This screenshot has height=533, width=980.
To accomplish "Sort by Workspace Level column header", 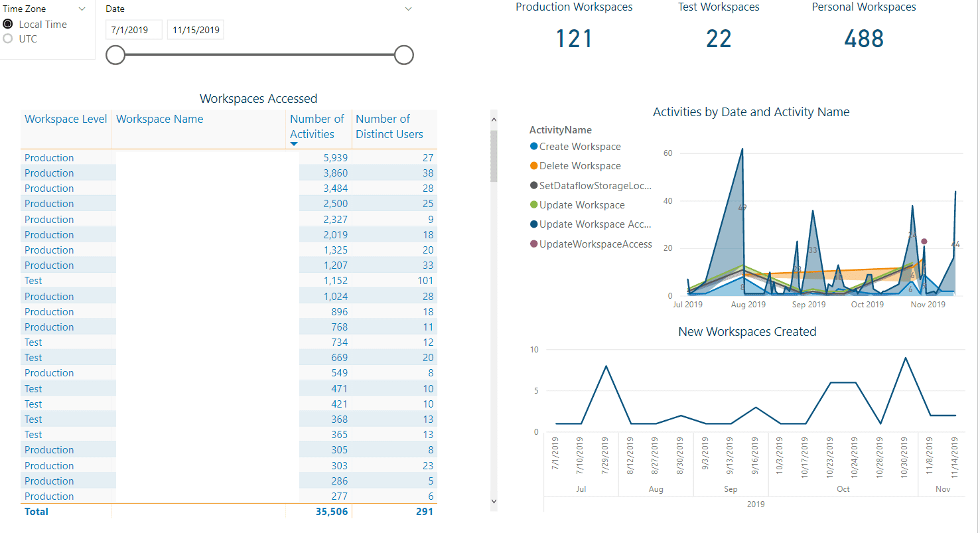I will (66, 119).
